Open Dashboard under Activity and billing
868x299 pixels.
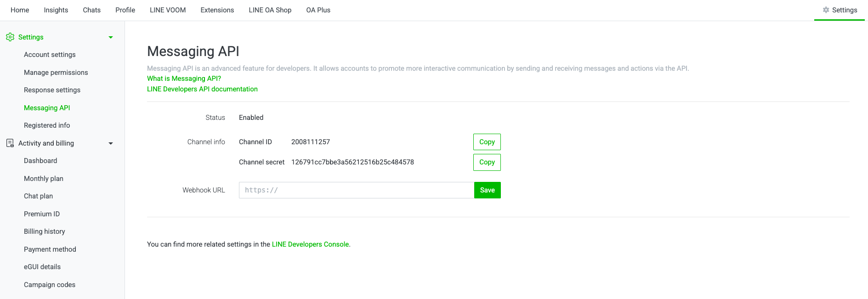[40, 161]
